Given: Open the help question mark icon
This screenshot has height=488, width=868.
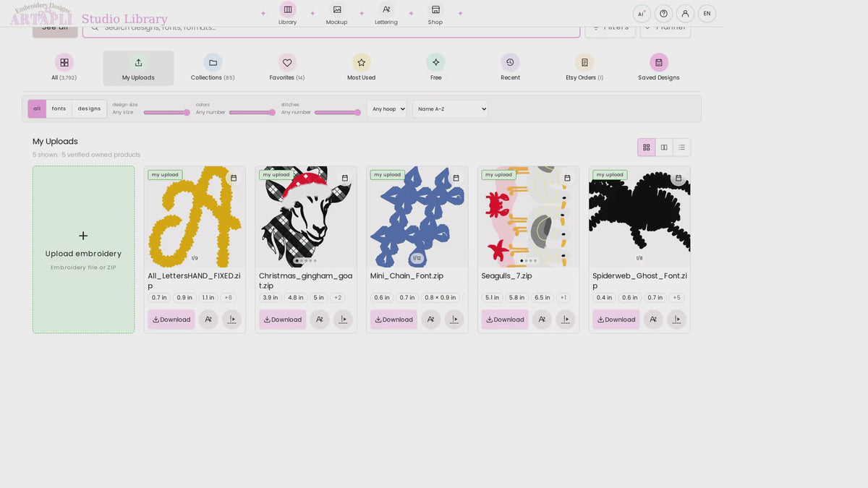Looking at the screenshot, I should pyautogui.click(x=663, y=14).
